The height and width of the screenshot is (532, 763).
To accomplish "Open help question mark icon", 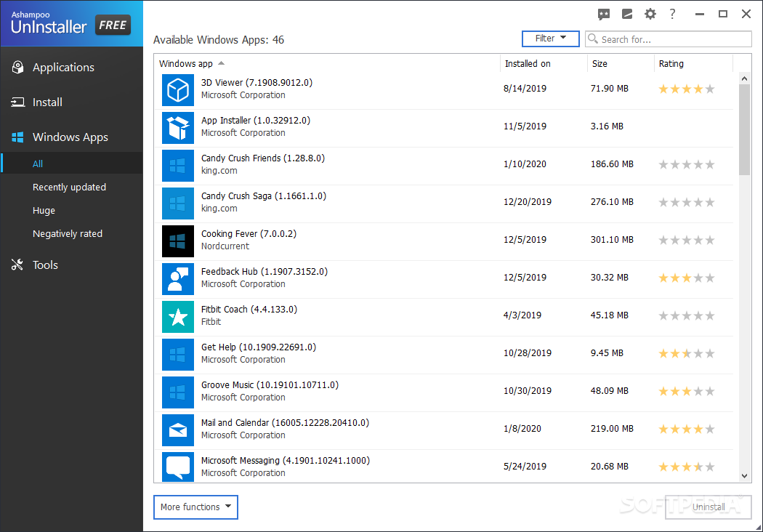I will point(672,14).
